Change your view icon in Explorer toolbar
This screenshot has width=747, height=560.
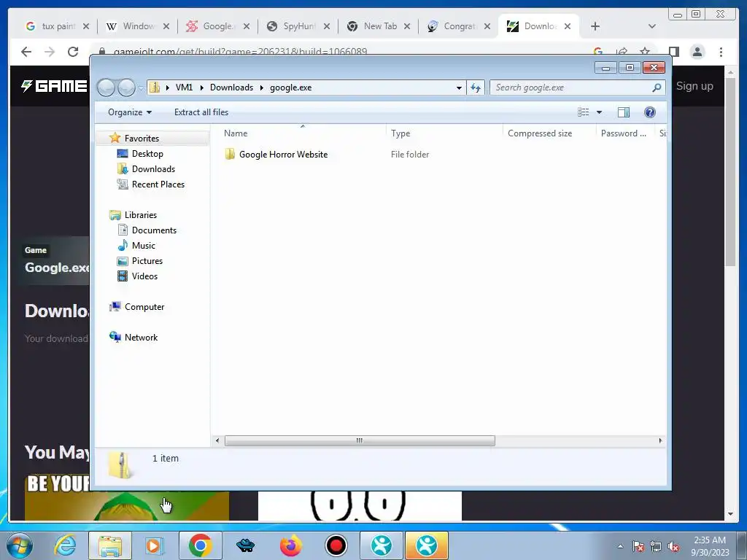583,112
